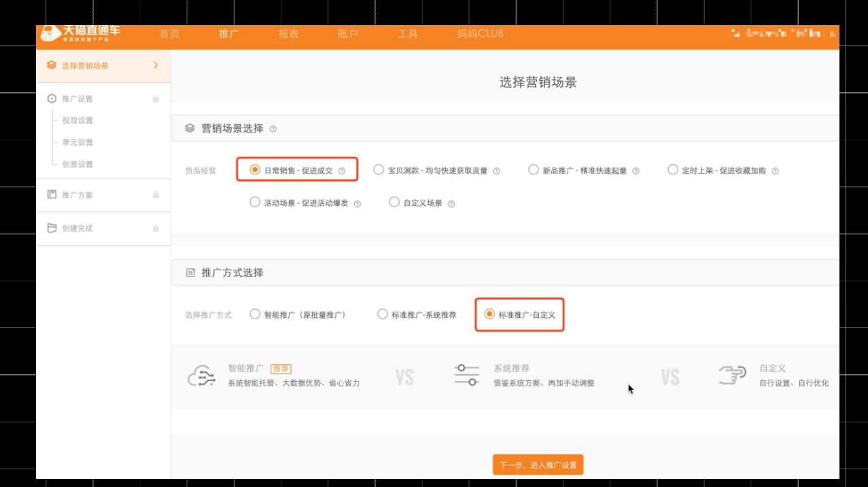Image resolution: width=868 pixels, height=487 pixels.
Task: Click the 选择营销场景 page title
Action: coord(538,82)
